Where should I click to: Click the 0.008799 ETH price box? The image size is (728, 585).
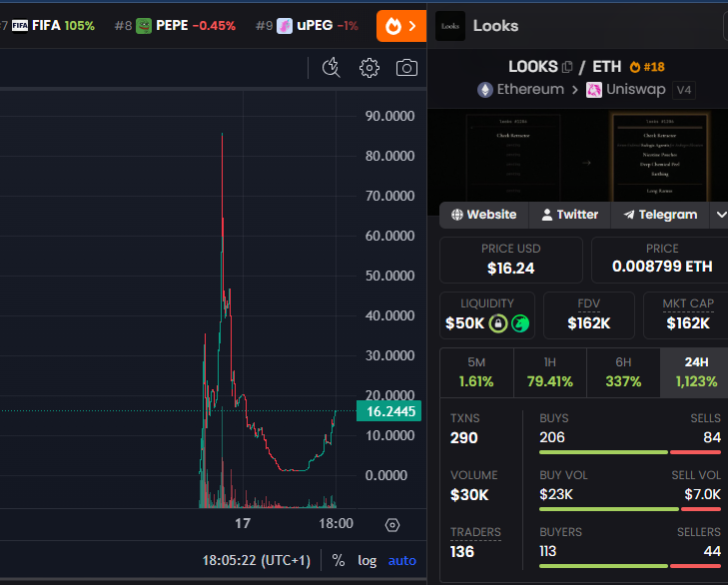click(x=662, y=260)
